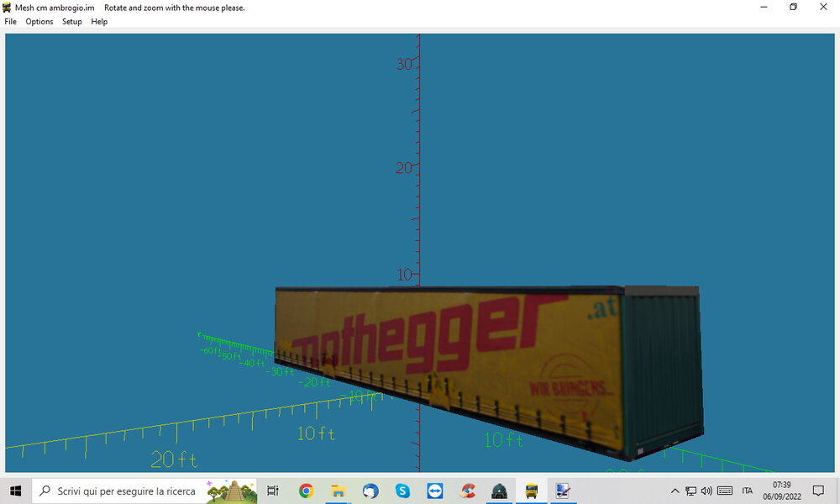The image size is (840, 504).
Task: Click the Windows Start button
Action: tap(15, 491)
